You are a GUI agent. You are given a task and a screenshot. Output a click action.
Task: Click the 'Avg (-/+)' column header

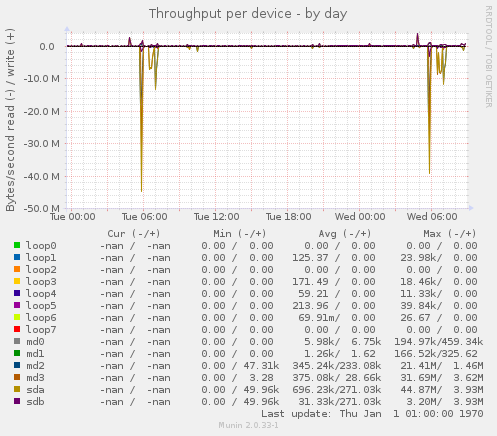tap(345, 234)
